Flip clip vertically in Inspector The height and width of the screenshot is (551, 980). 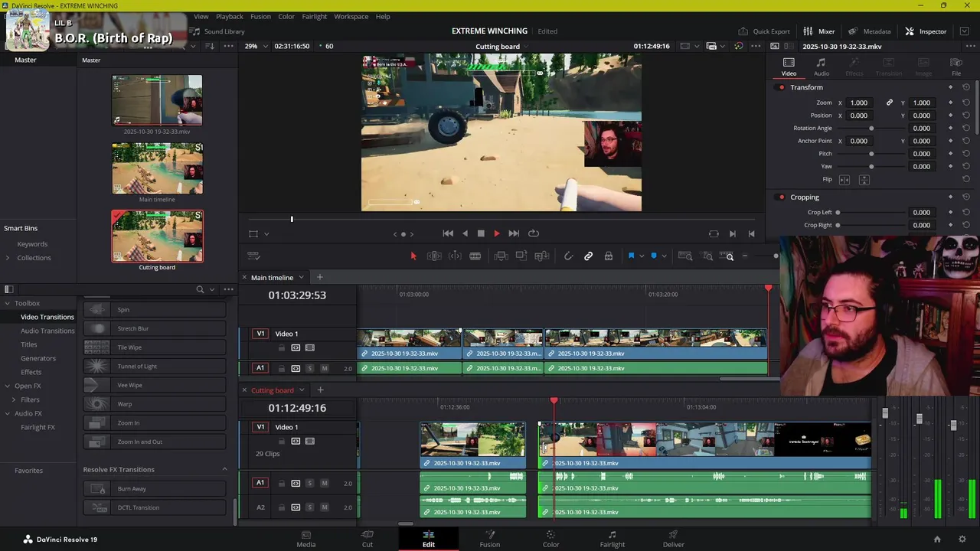[864, 180]
